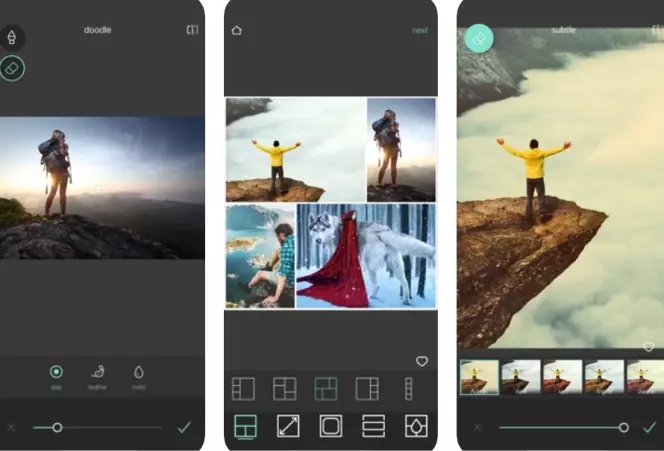Select the red cloak and wolf photo

[366, 256]
